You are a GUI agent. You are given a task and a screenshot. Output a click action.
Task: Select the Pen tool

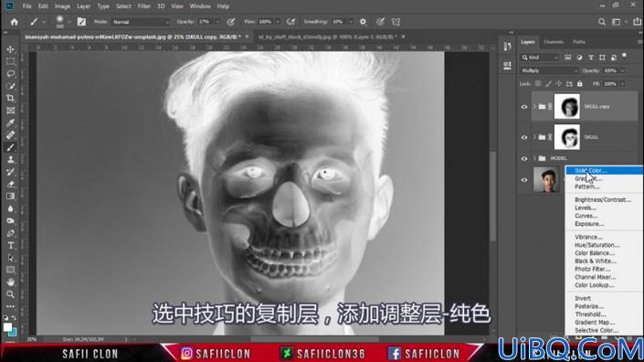coord(11,233)
